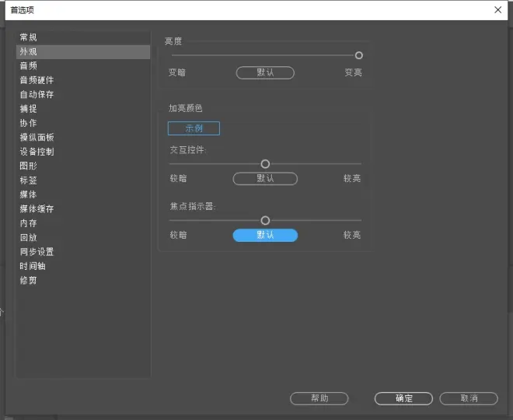This screenshot has height=420, width=513.
Task: Go to 捕捉 preferences
Action: [x=28, y=109]
